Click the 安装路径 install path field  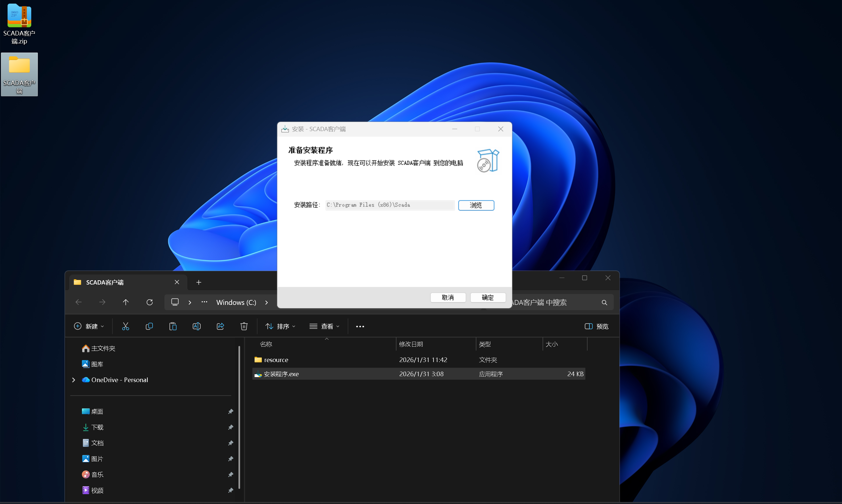coord(389,205)
